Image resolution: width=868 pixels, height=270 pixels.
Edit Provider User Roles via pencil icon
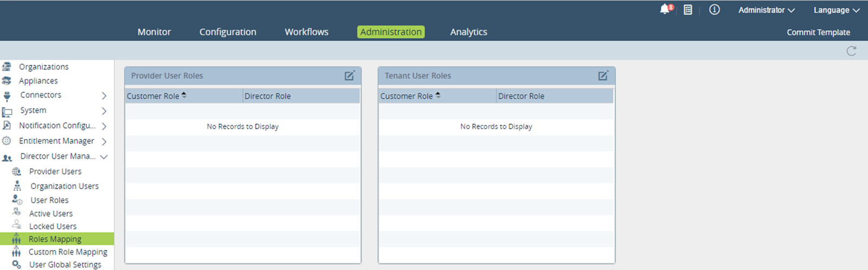pos(349,76)
